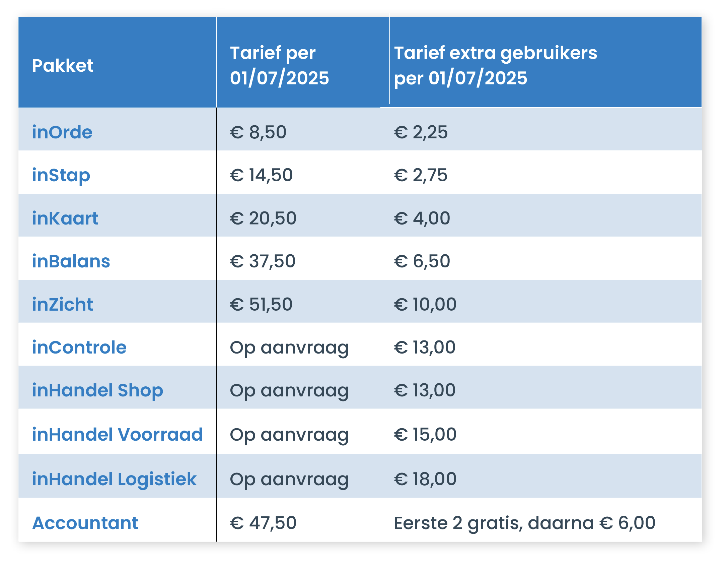
Task: Select the inZicht package name
Action: 63,305
